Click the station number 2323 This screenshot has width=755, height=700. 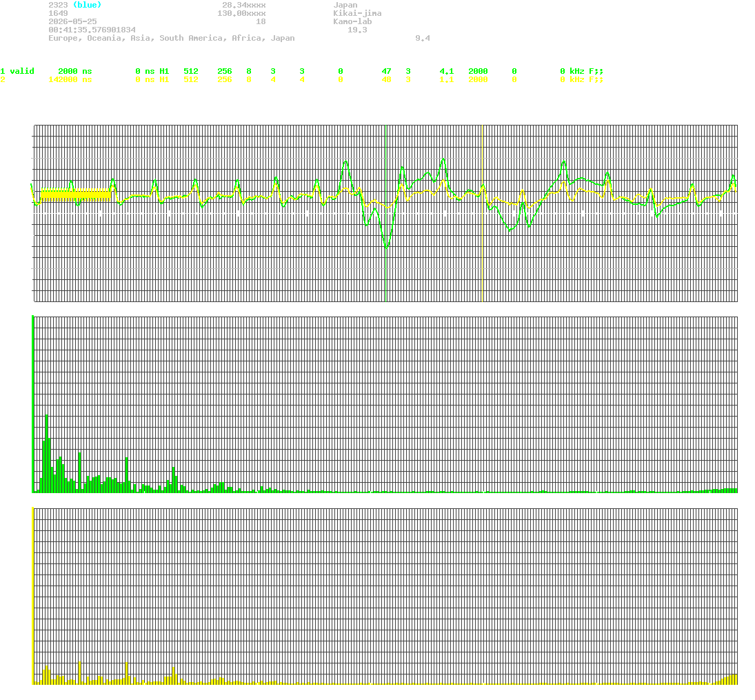58,5
